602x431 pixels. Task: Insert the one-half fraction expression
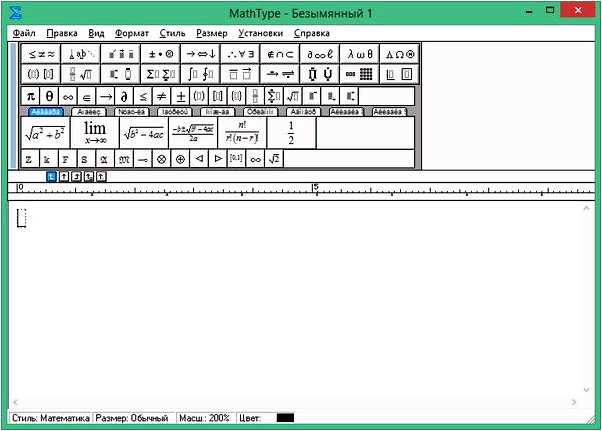pos(291,132)
